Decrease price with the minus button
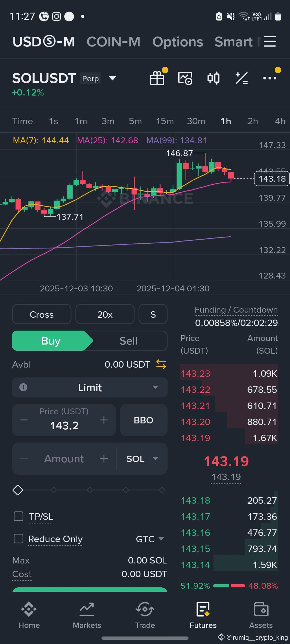 [24, 420]
